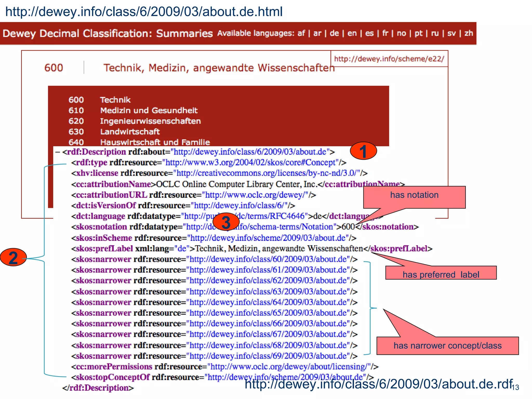Open class 620 Ingenieurwissenschaften
Image resolution: width=532 pixels, height=399 pixels.
[x=135, y=121]
